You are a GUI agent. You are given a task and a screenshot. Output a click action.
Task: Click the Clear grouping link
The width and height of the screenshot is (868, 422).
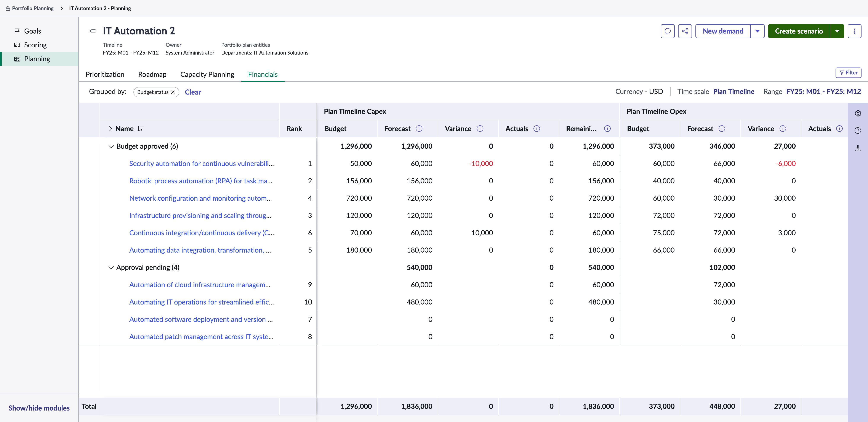pos(193,92)
